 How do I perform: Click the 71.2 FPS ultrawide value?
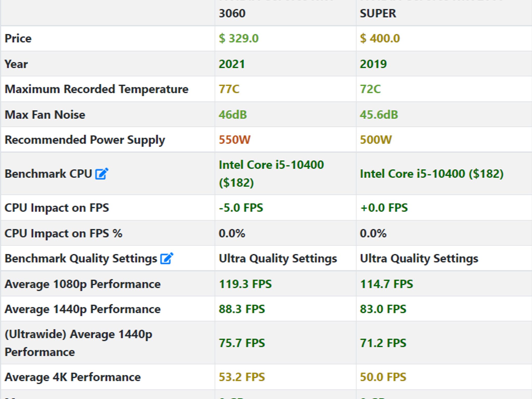pyautogui.click(x=383, y=343)
